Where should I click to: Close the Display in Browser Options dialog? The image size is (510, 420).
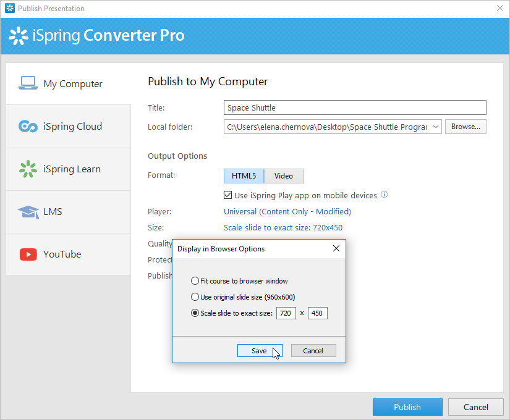click(336, 249)
